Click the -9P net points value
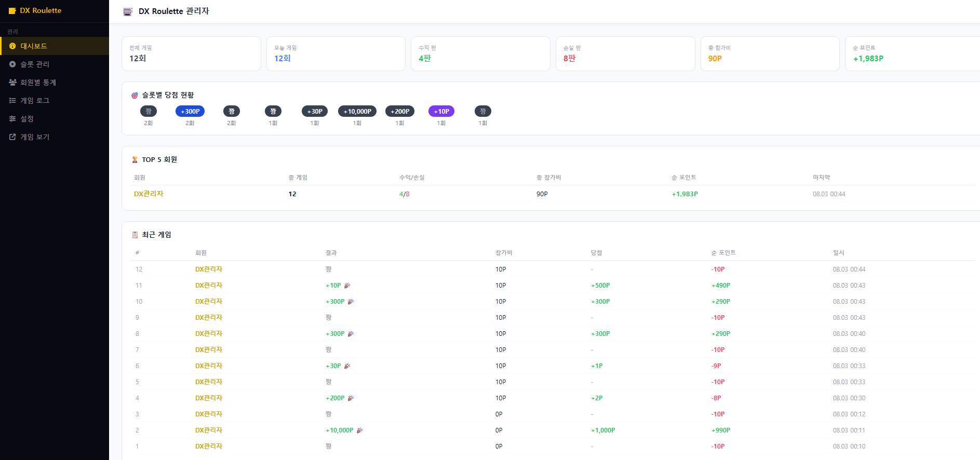Viewport: 980px width, 460px height. click(716, 366)
